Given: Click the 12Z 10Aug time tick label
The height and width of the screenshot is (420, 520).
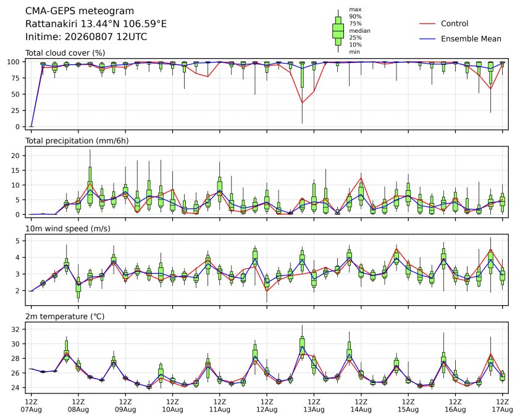Looking at the screenshot, I should (x=172, y=406).
